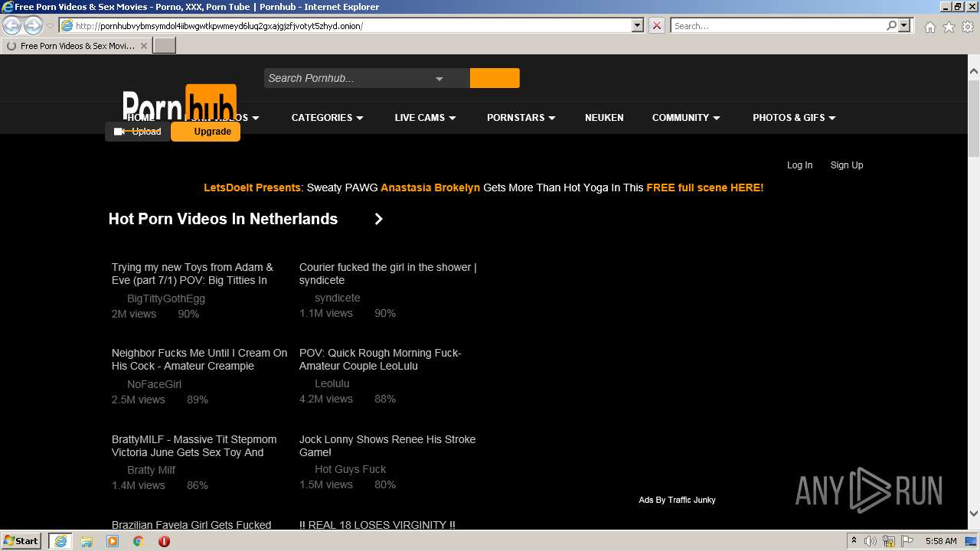Open the IE Home icon
Image resolution: width=980 pixels, height=551 pixels.
929,26
